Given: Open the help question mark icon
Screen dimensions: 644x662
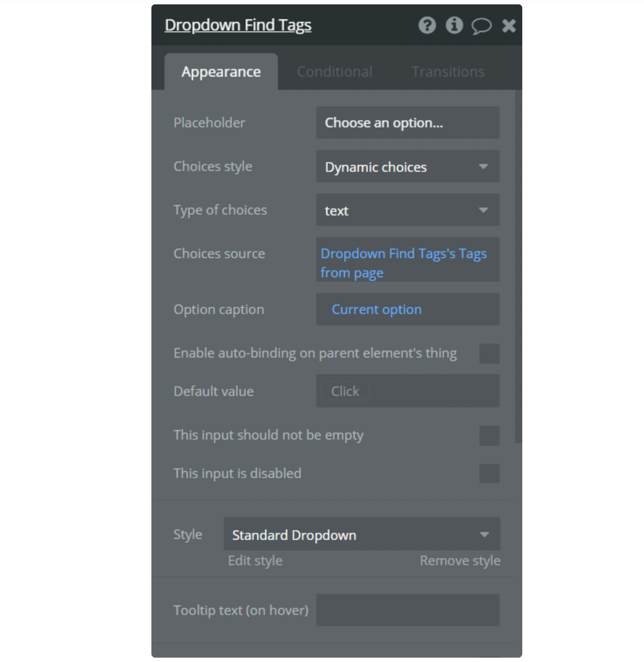Looking at the screenshot, I should [x=427, y=25].
